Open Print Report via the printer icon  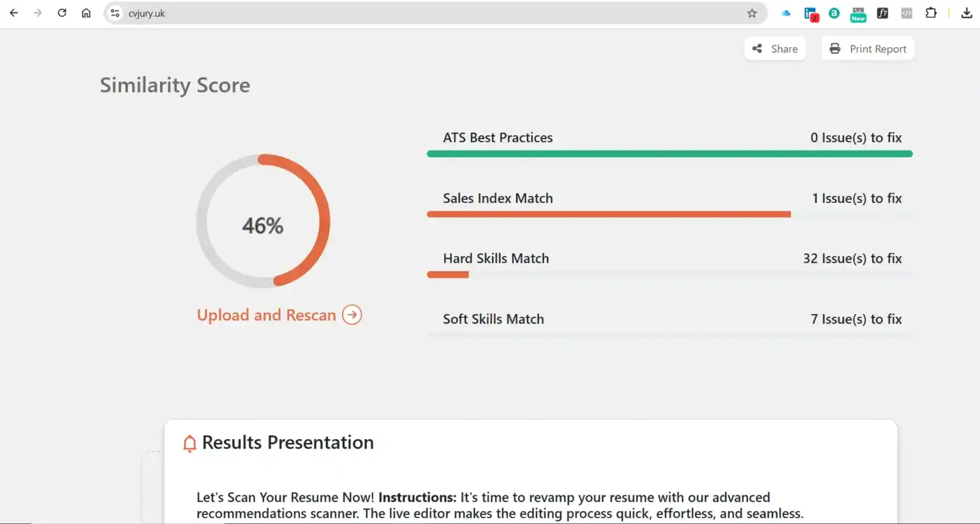click(834, 49)
